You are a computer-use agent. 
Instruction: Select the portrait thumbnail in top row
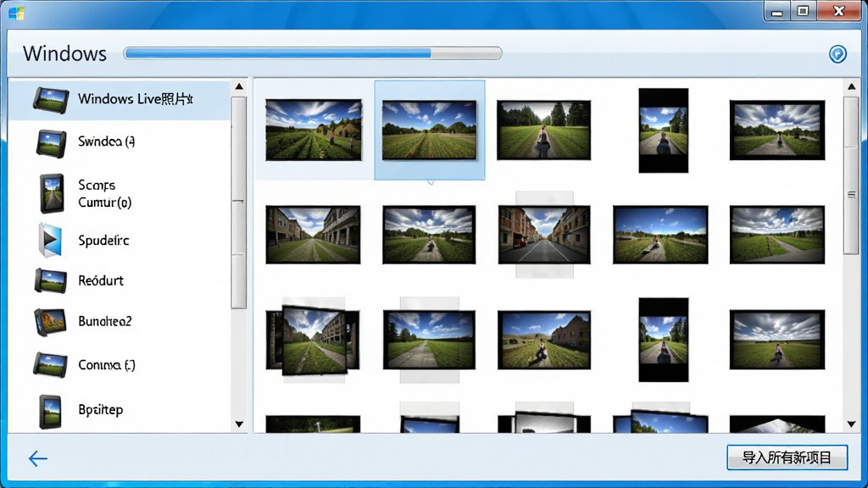[663, 130]
